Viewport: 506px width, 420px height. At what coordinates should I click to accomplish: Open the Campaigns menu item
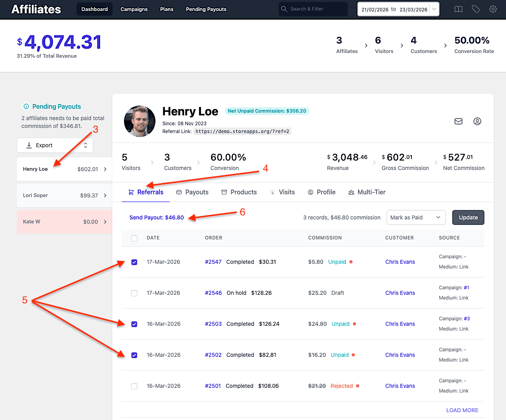click(x=134, y=9)
